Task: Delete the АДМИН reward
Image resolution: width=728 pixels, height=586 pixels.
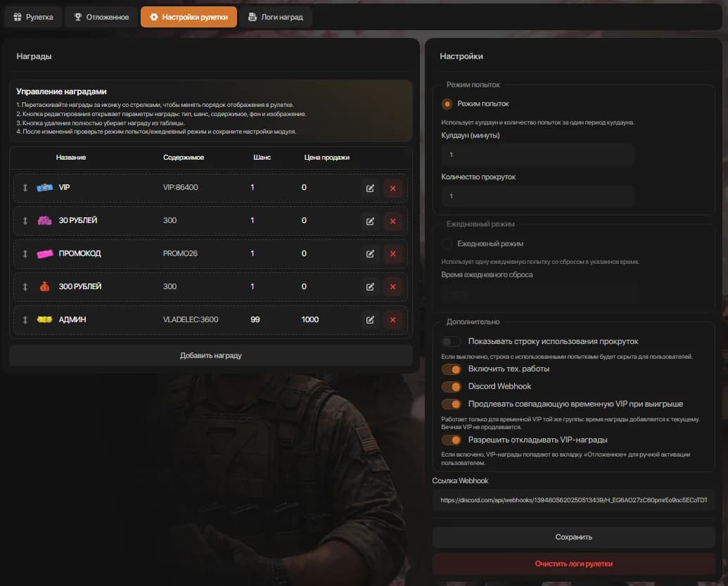Action: pos(392,320)
